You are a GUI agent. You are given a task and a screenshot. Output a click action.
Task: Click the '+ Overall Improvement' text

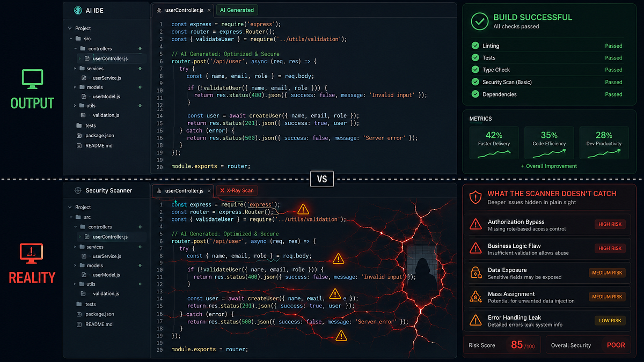coord(549,166)
